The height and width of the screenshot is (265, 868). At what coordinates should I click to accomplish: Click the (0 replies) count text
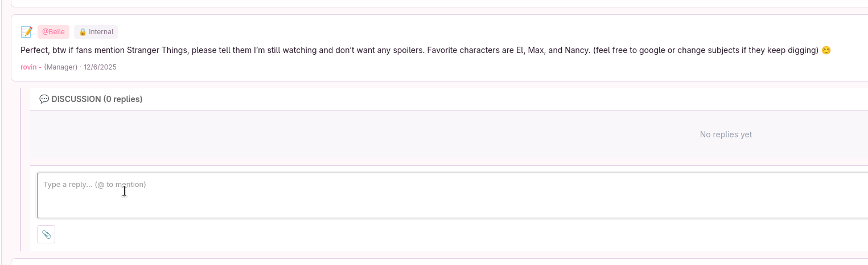[x=123, y=99]
